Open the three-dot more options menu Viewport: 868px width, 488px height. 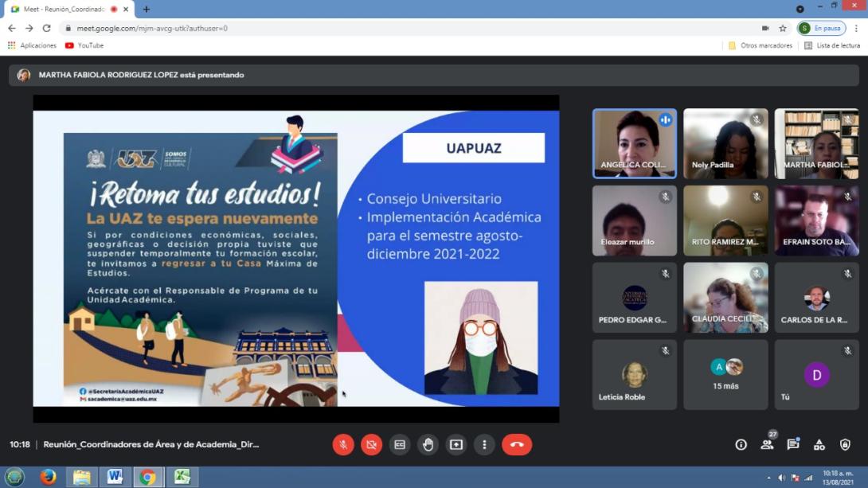(x=484, y=444)
